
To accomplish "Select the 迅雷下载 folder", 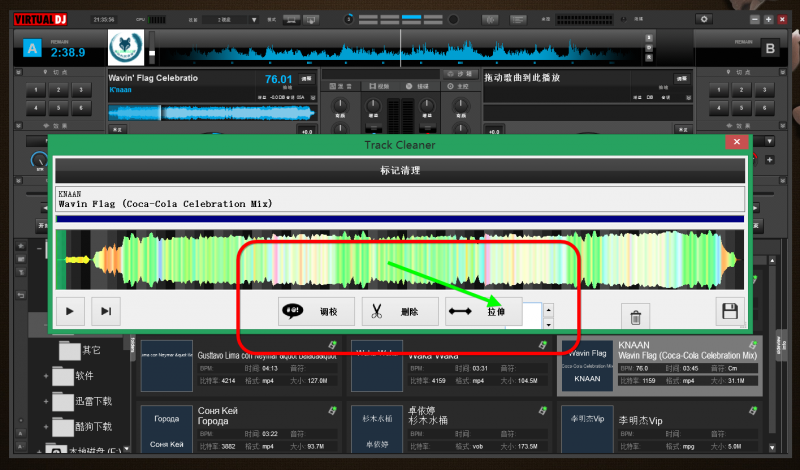I will (x=82, y=401).
